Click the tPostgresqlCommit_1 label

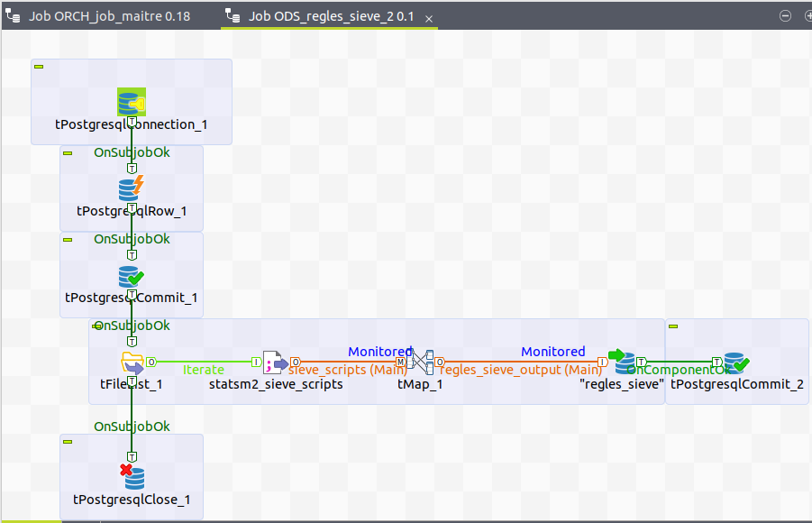pos(132,298)
